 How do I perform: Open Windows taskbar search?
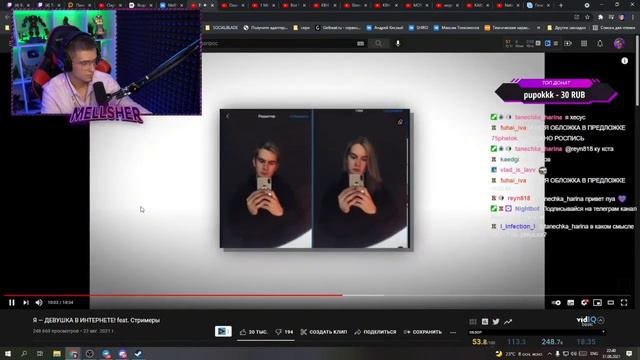24,353
